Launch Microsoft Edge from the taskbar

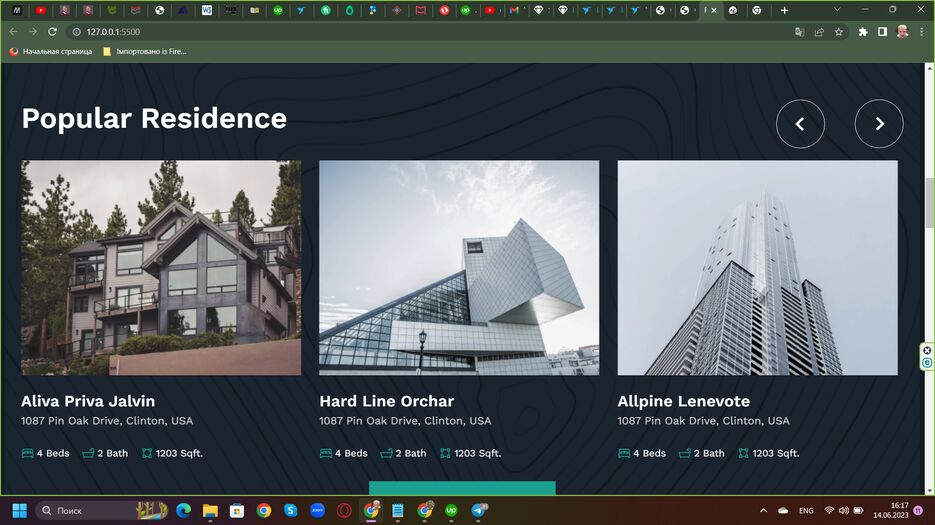184,511
